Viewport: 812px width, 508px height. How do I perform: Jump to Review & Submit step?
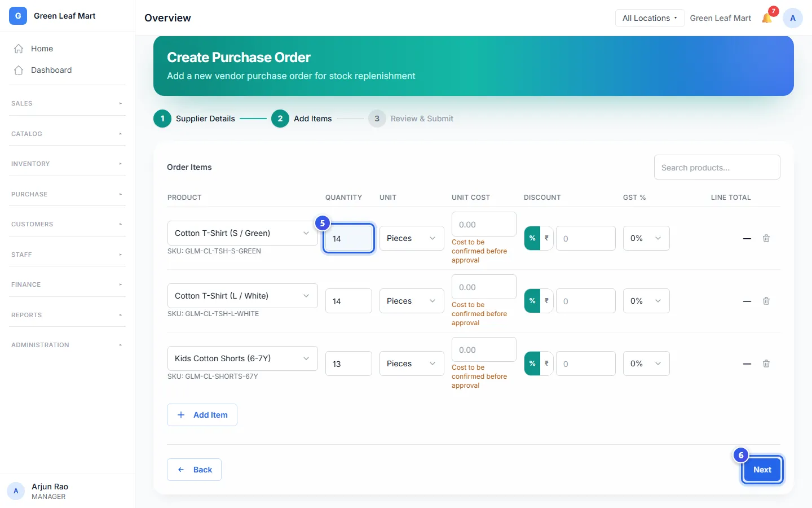point(411,119)
